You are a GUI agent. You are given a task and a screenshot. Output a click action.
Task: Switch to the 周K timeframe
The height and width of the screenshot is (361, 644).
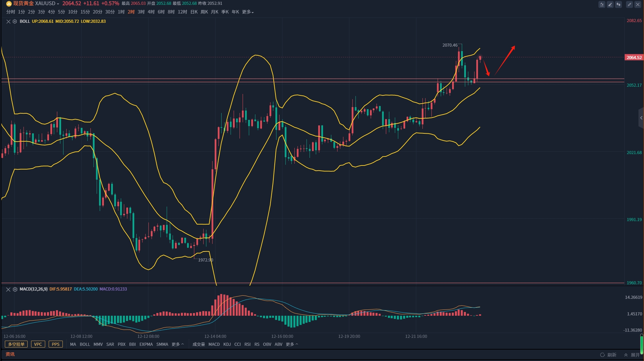click(x=204, y=12)
